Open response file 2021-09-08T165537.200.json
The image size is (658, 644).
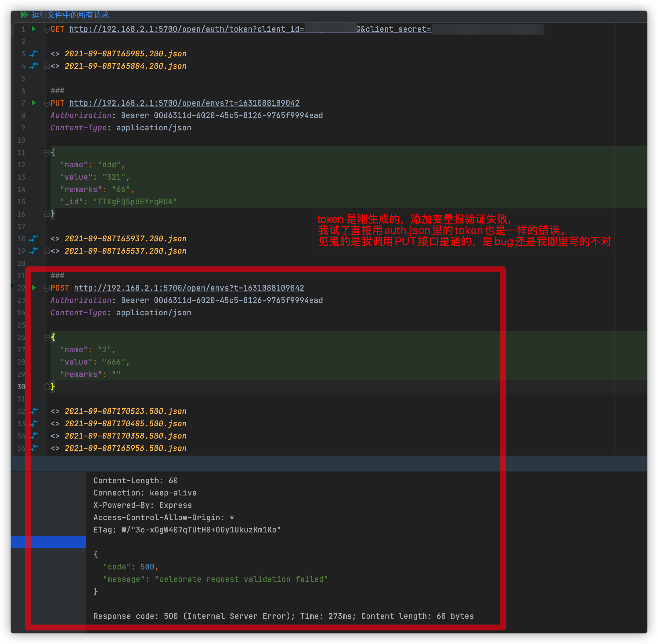point(125,251)
